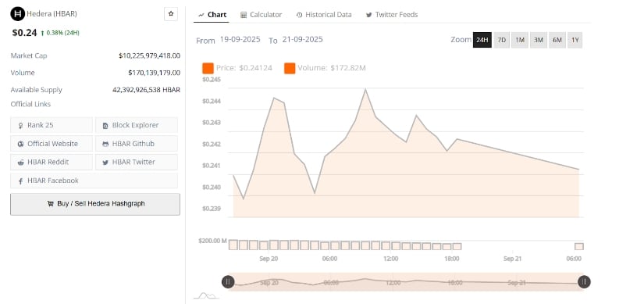Open the Historical Data tab

click(x=324, y=15)
